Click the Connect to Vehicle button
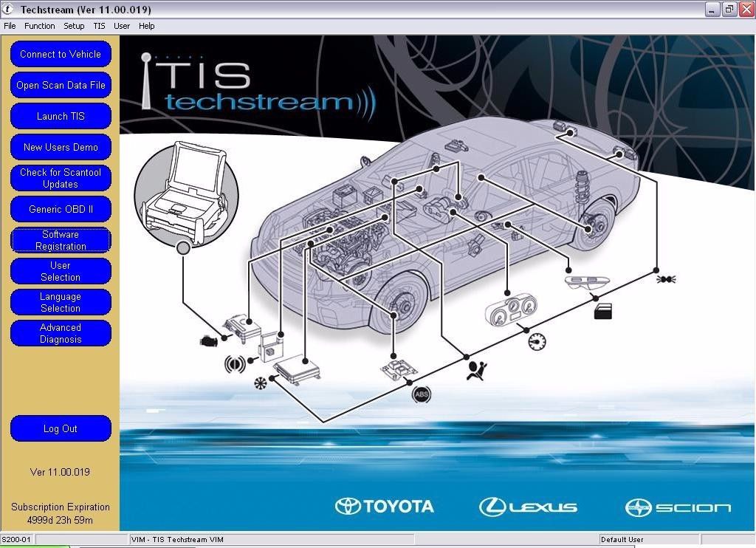The image size is (756, 548). tap(61, 54)
